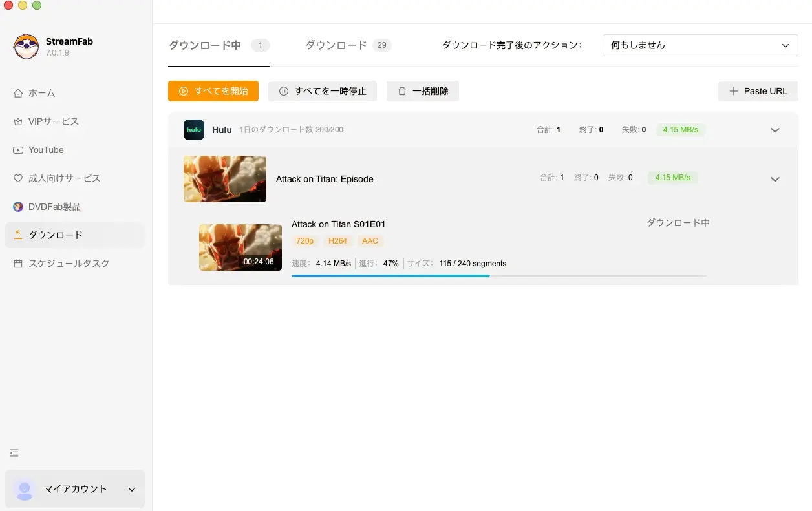
Task: Click the Hulu service logo
Action: (x=194, y=130)
